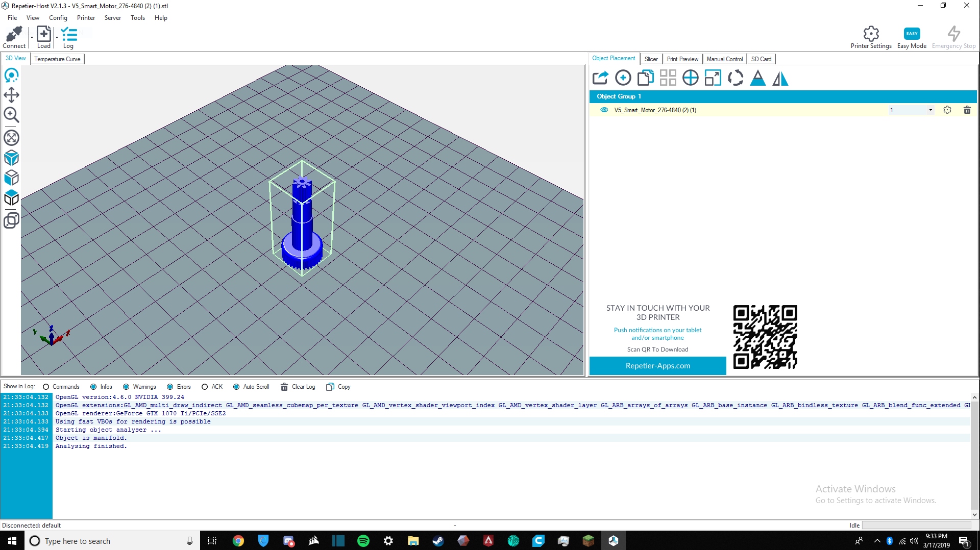Switch to the SD Card tab
980x550 pixels.
coord(761,59)
